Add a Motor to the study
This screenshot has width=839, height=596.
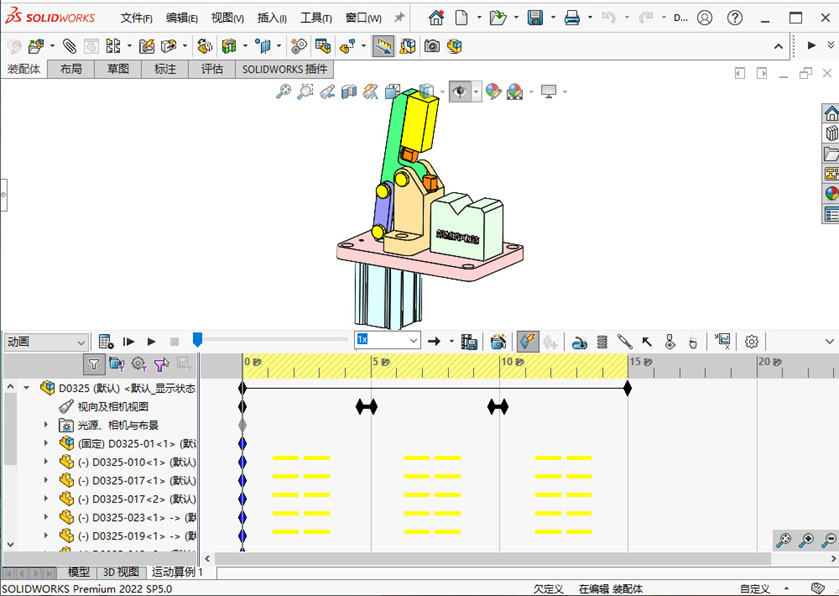(580, 341)
